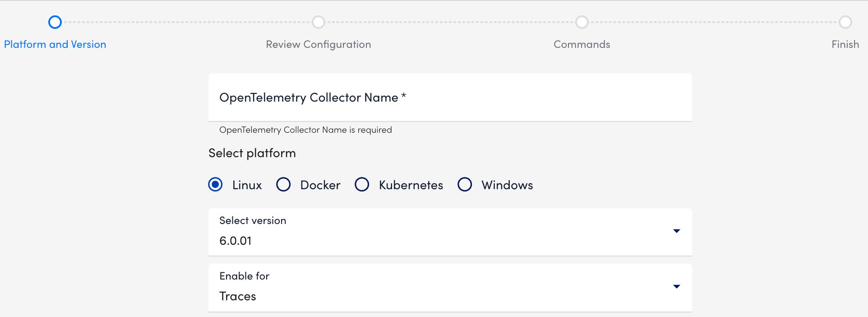868x317 pixels.
Task: Select the Windows platform
Action: click(465, 185)
